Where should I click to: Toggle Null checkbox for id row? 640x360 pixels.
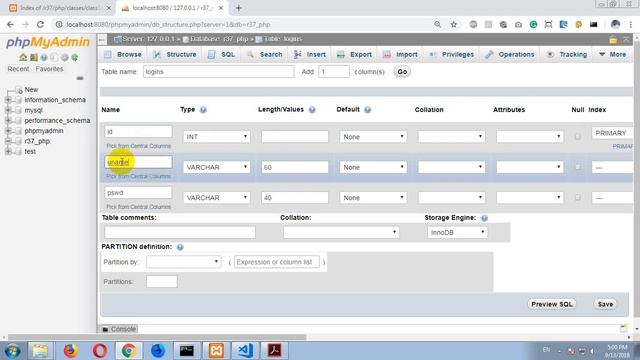click(577, 137)
